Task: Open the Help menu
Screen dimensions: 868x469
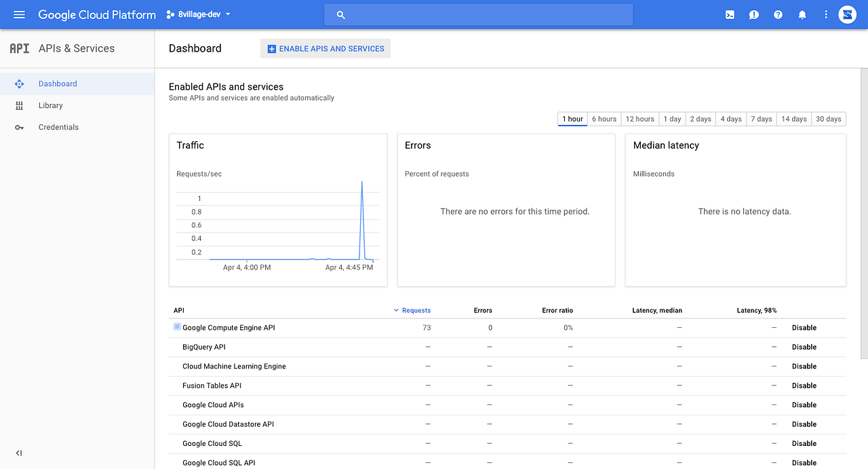Action: click(778, 14)
